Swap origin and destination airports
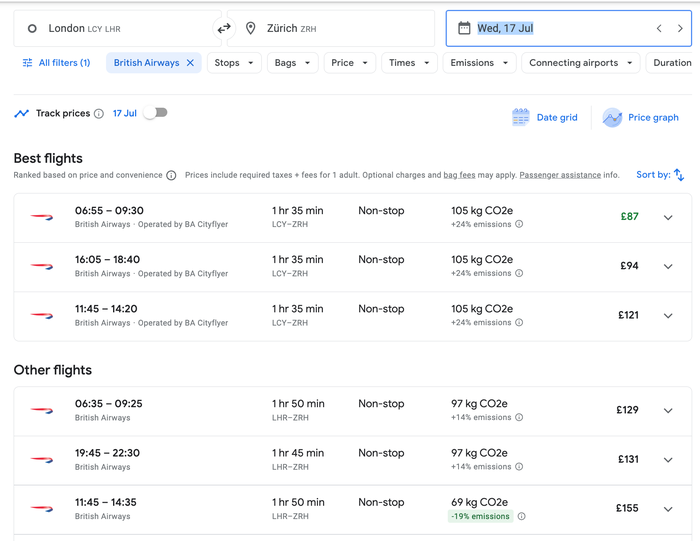 [x=224, y=29]
